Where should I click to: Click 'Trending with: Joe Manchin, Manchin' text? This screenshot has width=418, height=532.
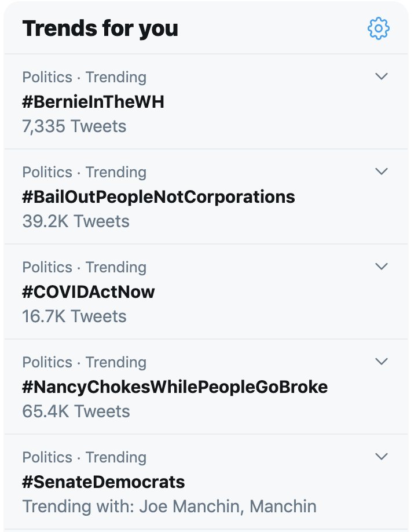pyautogui.click(x=169, y=506)
